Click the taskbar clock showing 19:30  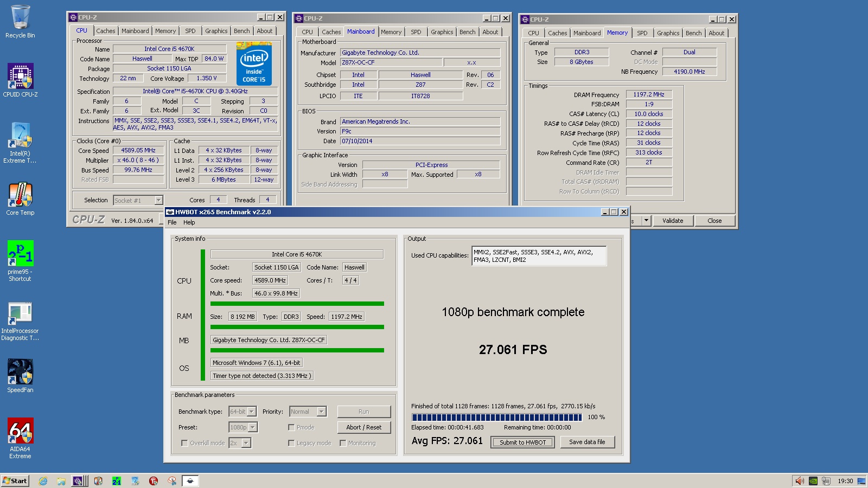[x=845, y=481]
